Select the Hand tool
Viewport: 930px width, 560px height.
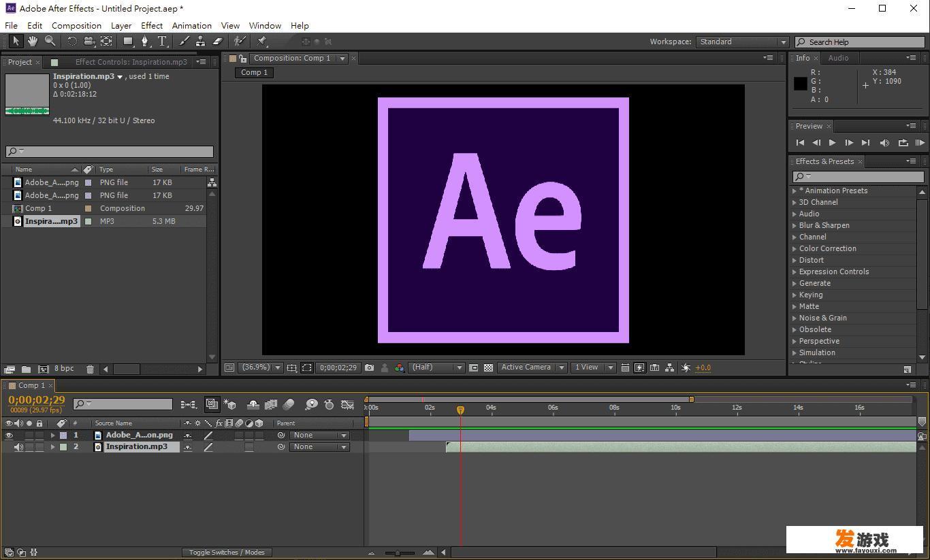pyautogui.click(x=33, y=42)
